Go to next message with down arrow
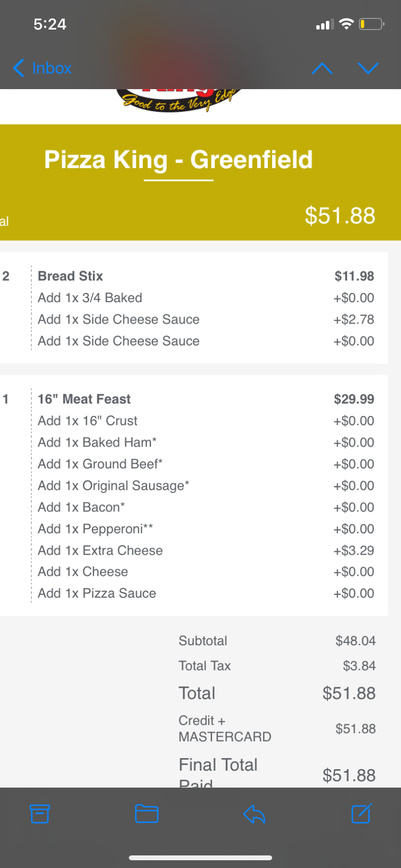 point(368,68)
